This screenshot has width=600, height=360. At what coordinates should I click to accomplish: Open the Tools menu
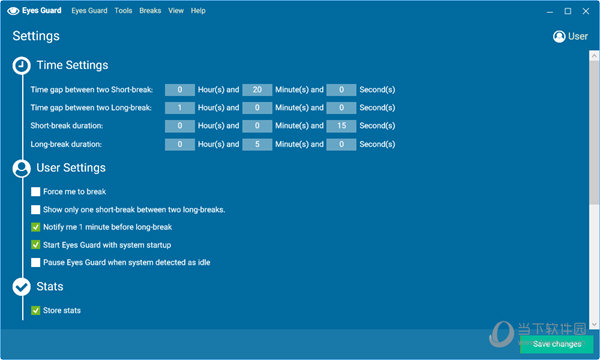(123, 11)
